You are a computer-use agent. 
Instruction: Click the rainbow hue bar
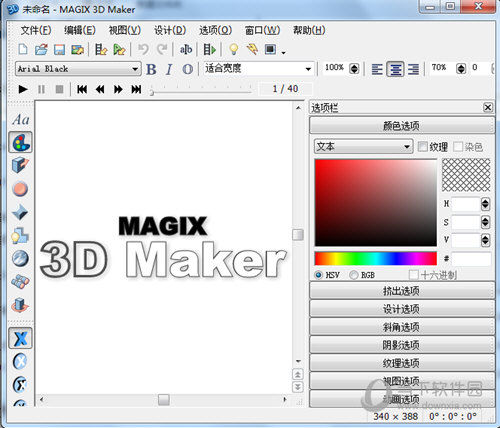tap(376, 258)
